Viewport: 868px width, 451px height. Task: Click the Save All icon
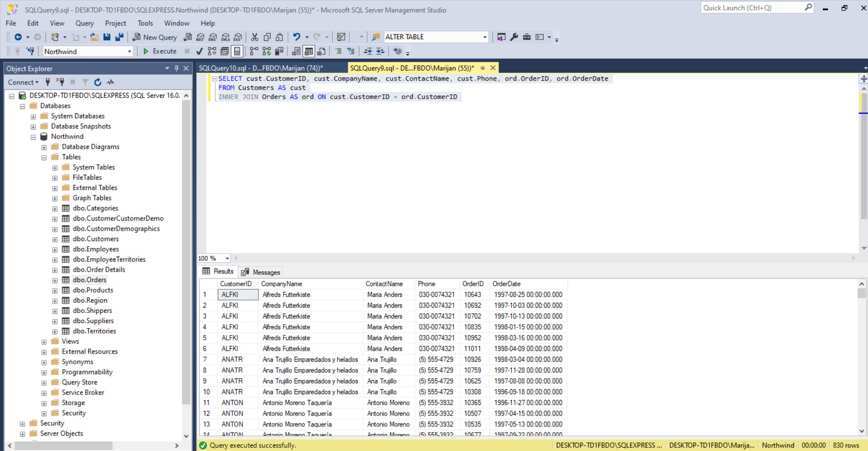tap(119, 37)
